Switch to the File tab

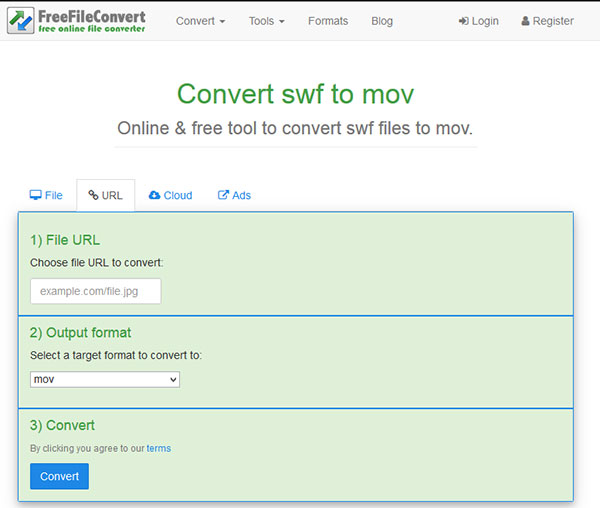click(x=46, y=195)
